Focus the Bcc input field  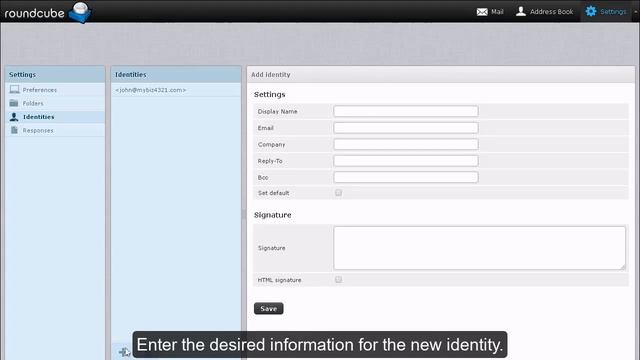point(406,177)
